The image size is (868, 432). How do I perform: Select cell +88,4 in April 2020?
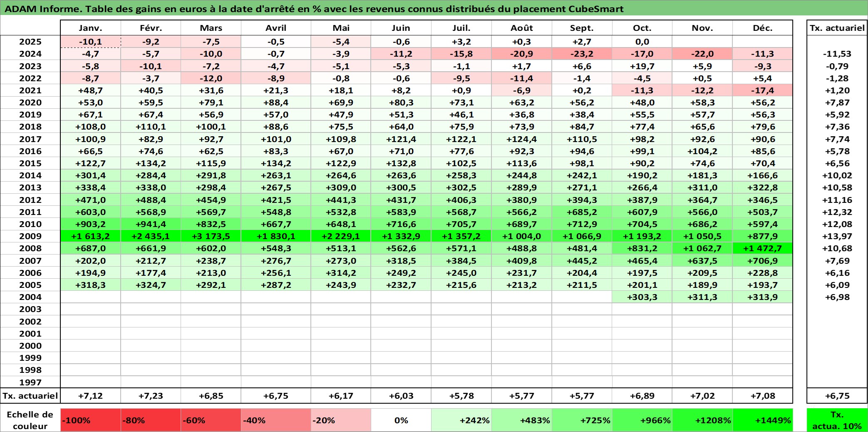[276, 102]
